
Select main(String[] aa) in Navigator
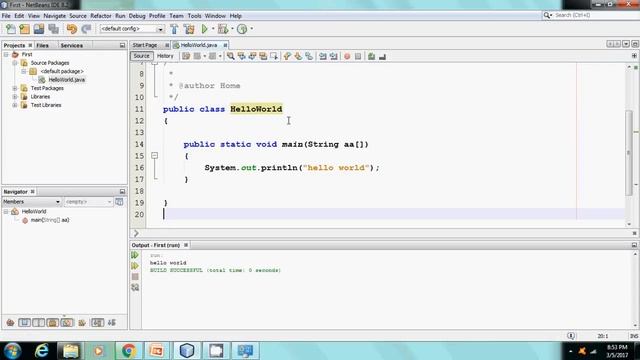[x=50, y=220]
